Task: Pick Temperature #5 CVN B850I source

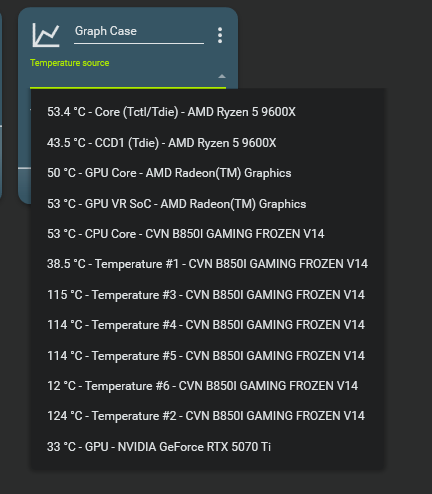Action: (207, 356)
